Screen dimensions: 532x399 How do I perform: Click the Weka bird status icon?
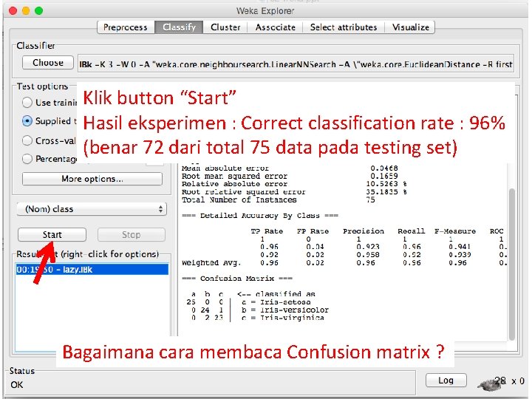click(x=491, y=383)
